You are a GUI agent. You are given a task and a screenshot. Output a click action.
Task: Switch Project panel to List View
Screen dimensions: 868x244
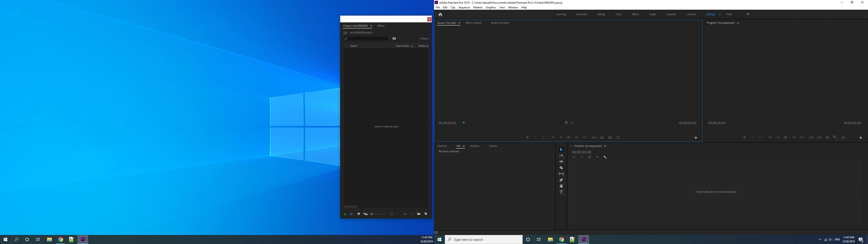[351, 214]
